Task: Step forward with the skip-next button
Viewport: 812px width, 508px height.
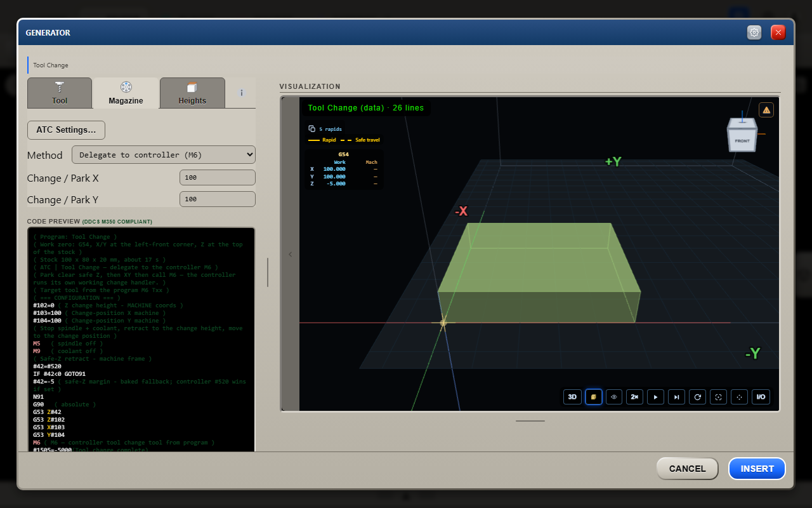Action: (677, 397)
